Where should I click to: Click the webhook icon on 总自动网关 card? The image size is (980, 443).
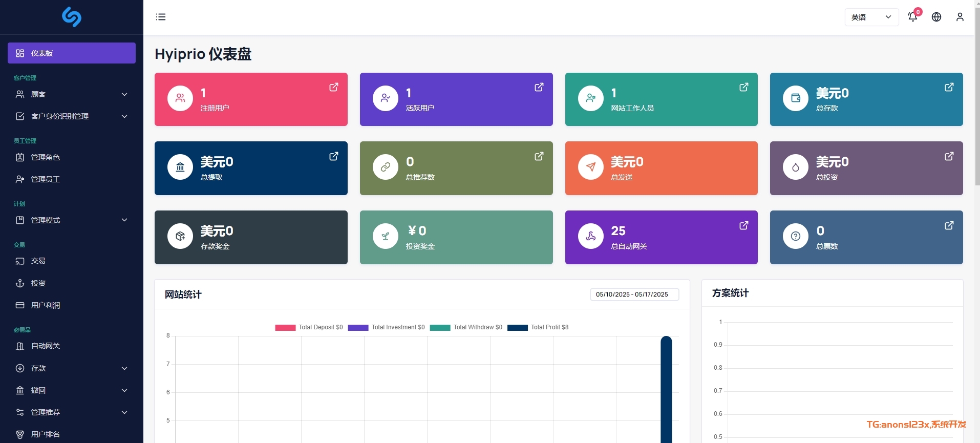[591, 236]
